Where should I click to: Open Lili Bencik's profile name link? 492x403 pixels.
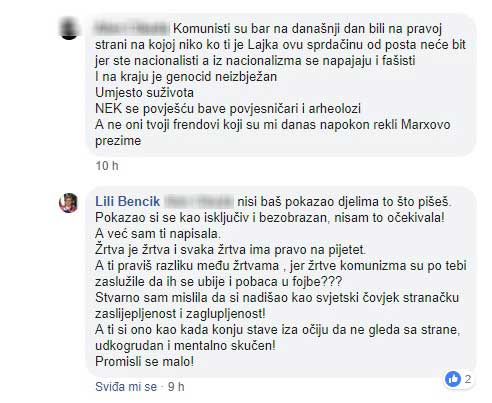(x=128, y=201)
